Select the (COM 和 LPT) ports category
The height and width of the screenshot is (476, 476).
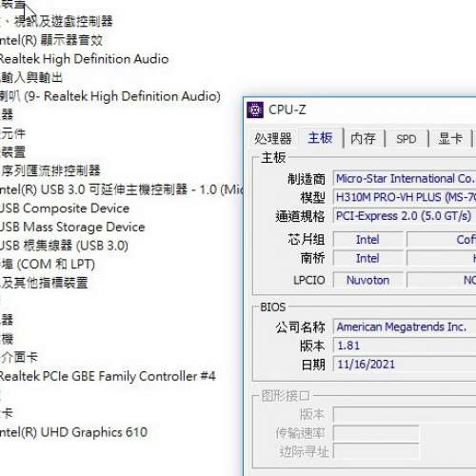point(48,265)
